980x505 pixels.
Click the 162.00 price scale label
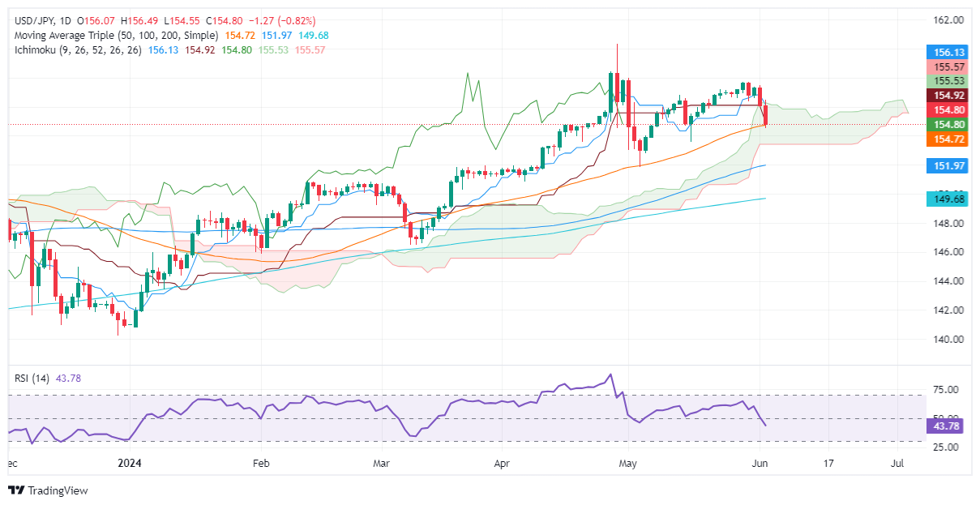click(x=948, y=19)
